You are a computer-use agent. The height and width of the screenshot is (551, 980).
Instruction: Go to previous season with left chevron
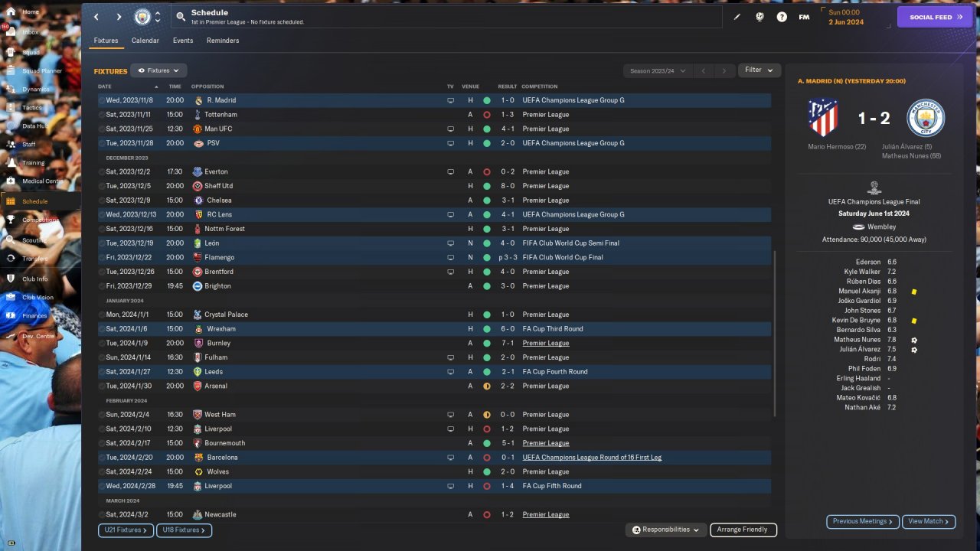[704, 70]
